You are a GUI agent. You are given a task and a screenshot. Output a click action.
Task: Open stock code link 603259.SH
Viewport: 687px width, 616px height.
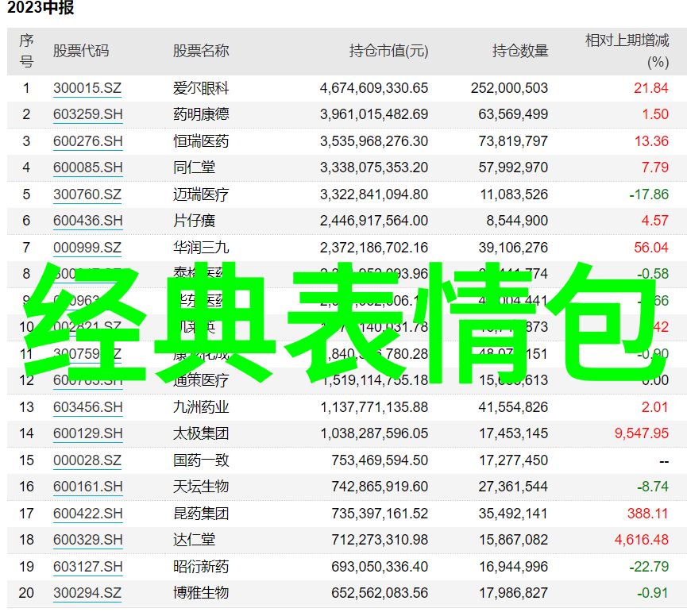[87, 114]
